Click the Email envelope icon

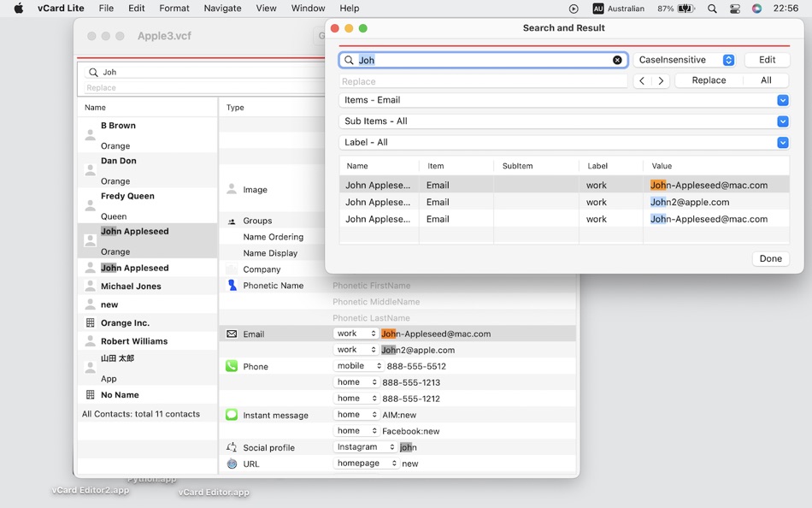tap(232, 334)
